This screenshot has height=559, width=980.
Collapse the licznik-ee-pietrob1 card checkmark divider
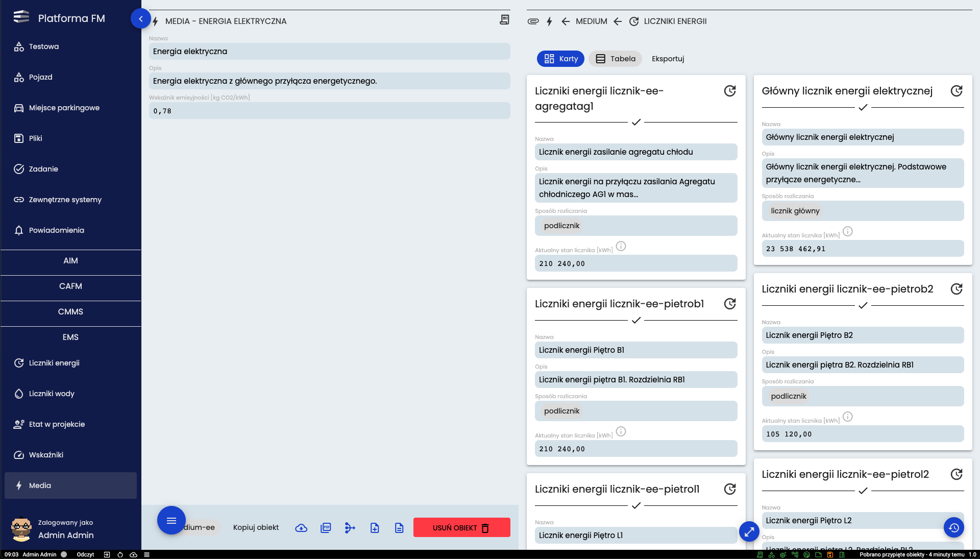pyautogui.click(x=636, y=321)
